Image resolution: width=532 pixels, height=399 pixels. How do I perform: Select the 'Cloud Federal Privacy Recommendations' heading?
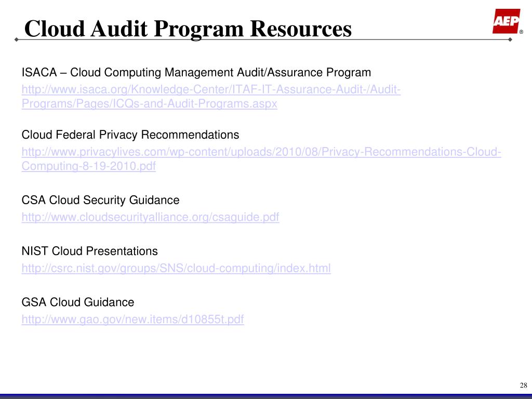coord(130,135)
